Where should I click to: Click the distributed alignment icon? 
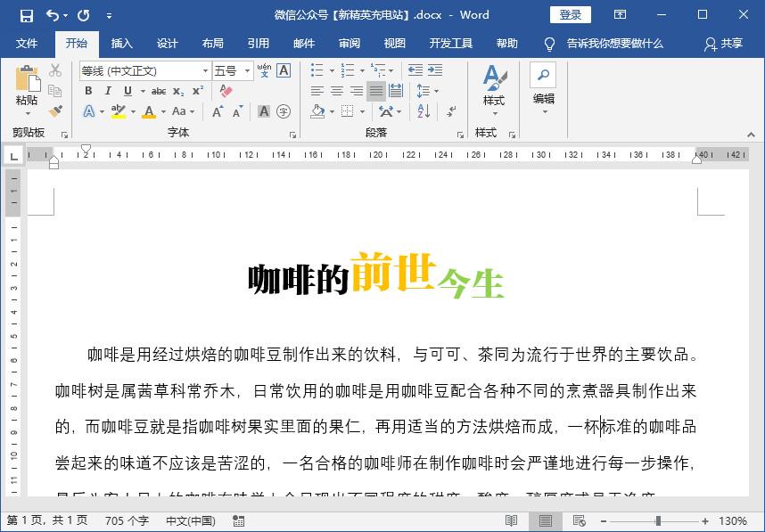[x=396, y=91]
